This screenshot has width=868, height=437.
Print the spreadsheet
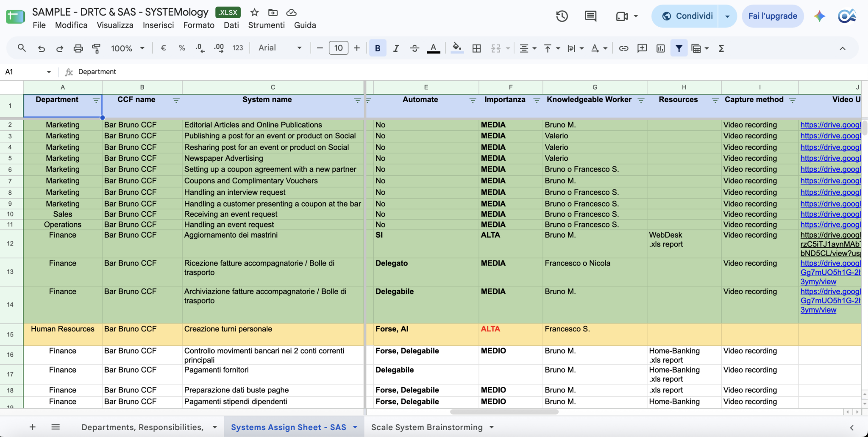tap(78, 48)
